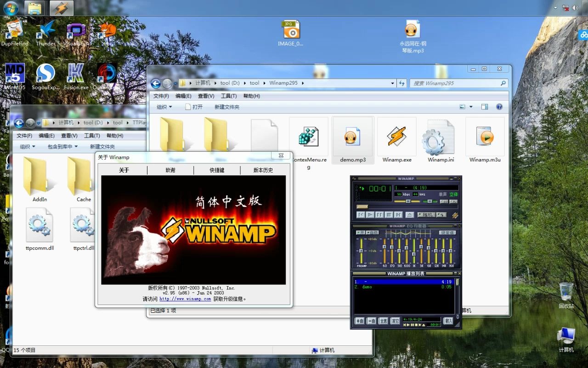Stop playback with Winamp stop button

389,215
